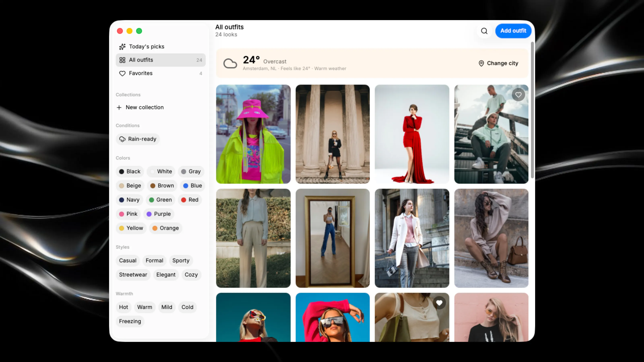644x362 pixels.
Task: Open the two men on stairs outfit photo
Action: [491, 134]
